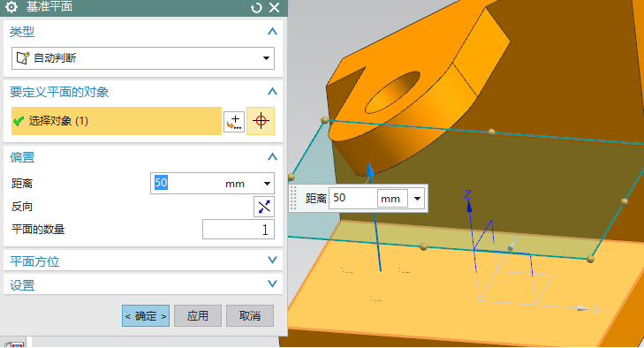This screenshot has width=644, height=348.
Task: Collapse the 偏置 section
Action: click(272, 157)
